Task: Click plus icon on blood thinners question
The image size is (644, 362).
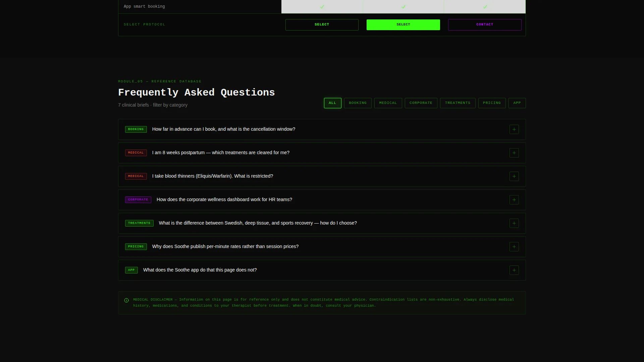Action: click(514, 176)
